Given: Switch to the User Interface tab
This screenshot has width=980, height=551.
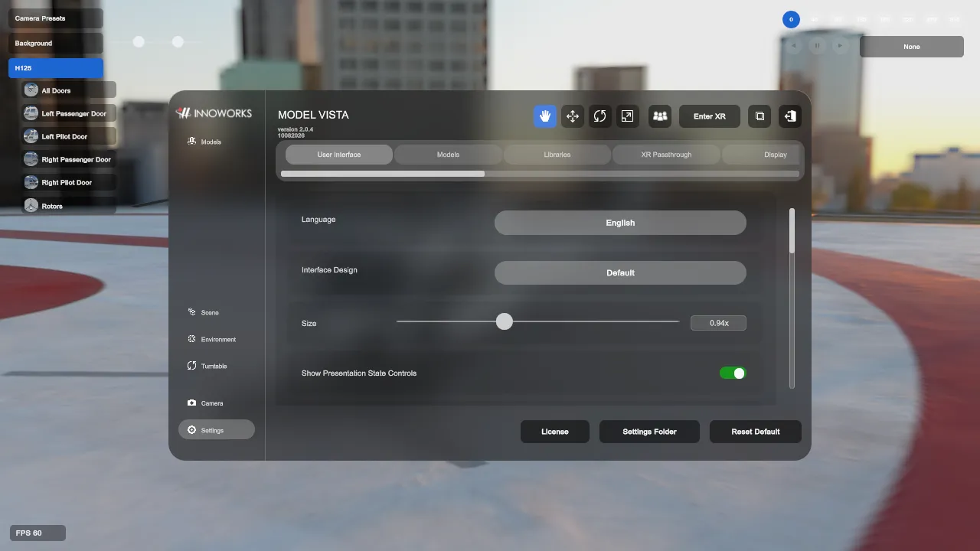Looking at the screenshot, I should (x=339, y=155).
